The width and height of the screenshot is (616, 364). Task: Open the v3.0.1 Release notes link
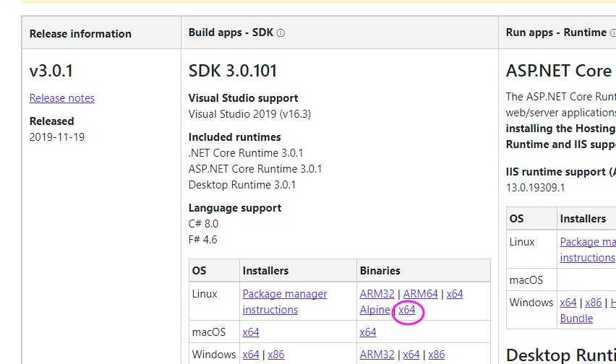click(61, 98)
